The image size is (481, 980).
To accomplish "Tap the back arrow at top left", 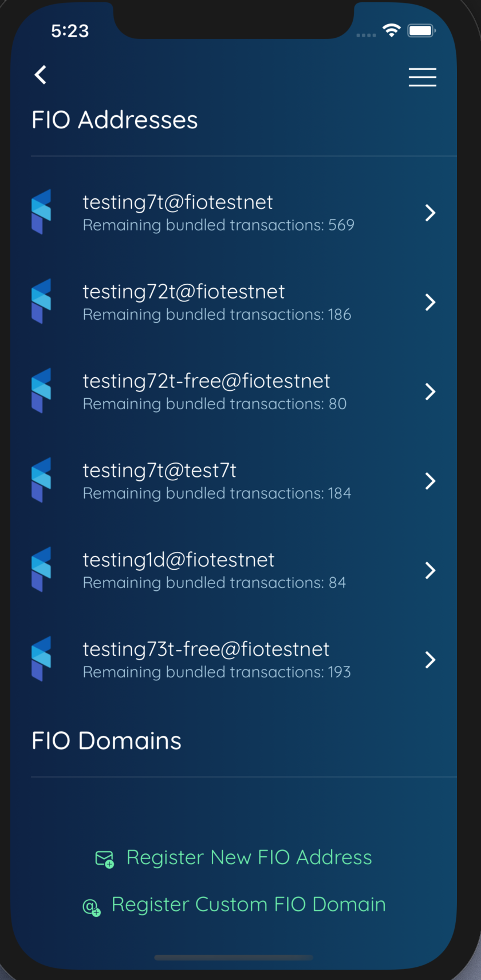I will [x=40, y=75].
